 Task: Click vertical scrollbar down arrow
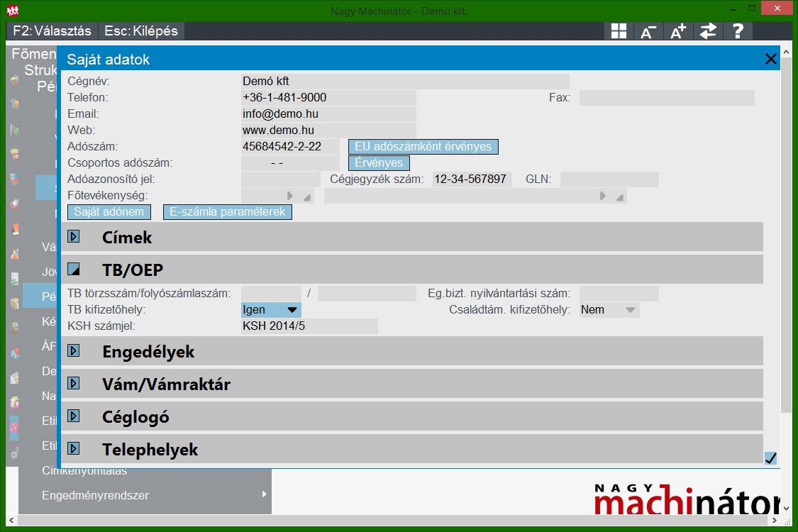(786, 508)
